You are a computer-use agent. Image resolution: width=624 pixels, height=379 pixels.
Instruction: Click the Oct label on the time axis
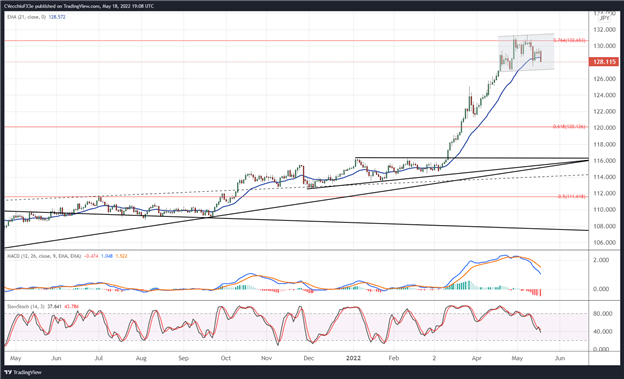pyautogui.click(x=226, y=358)
